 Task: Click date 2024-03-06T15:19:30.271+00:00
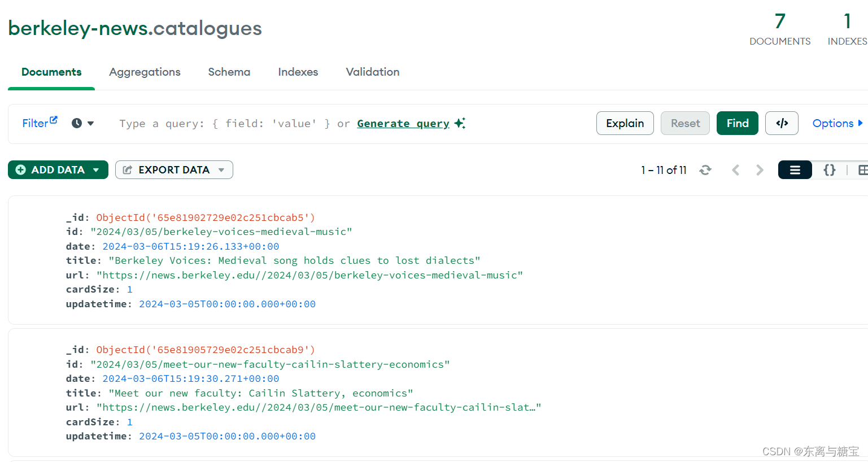(191, 378)
